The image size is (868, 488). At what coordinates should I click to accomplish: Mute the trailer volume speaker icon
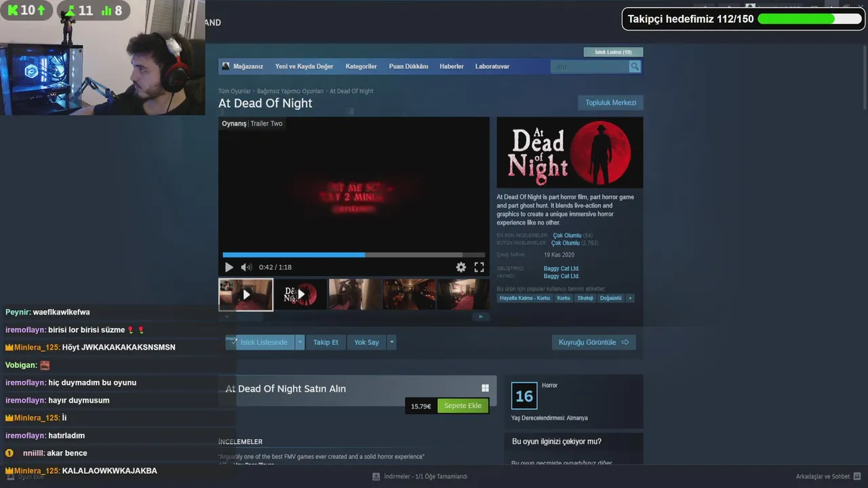point(246,267)
